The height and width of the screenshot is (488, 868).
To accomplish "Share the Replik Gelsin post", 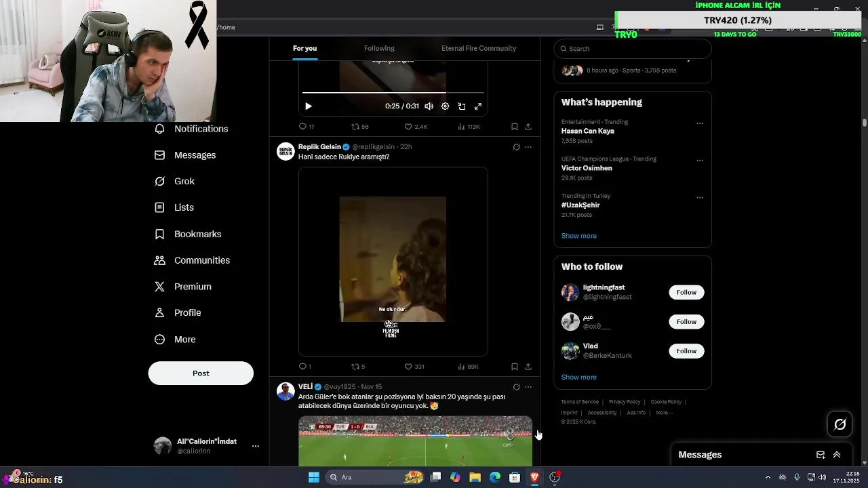I will point(528,367).
